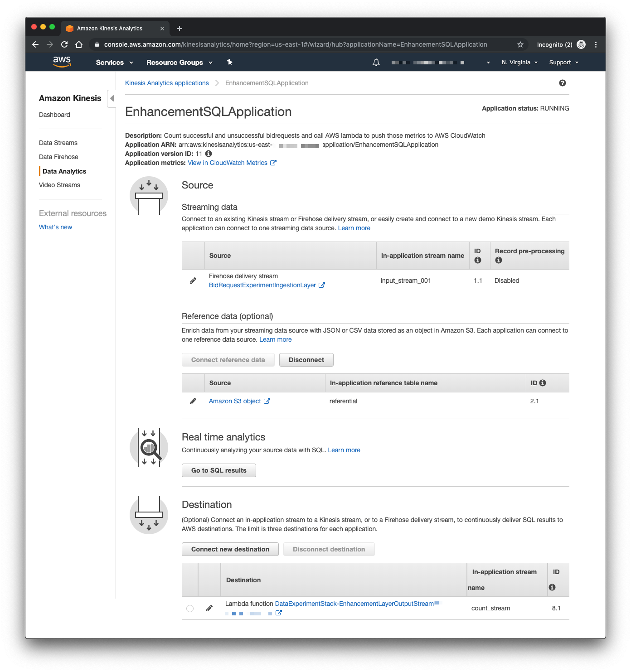
Task: Open Data Firehose in the sidebar
Action: (x=58, y=157)
